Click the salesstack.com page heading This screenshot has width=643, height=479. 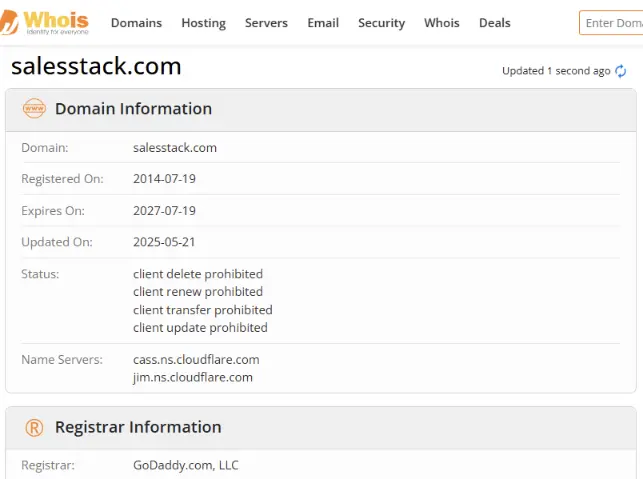96,66
